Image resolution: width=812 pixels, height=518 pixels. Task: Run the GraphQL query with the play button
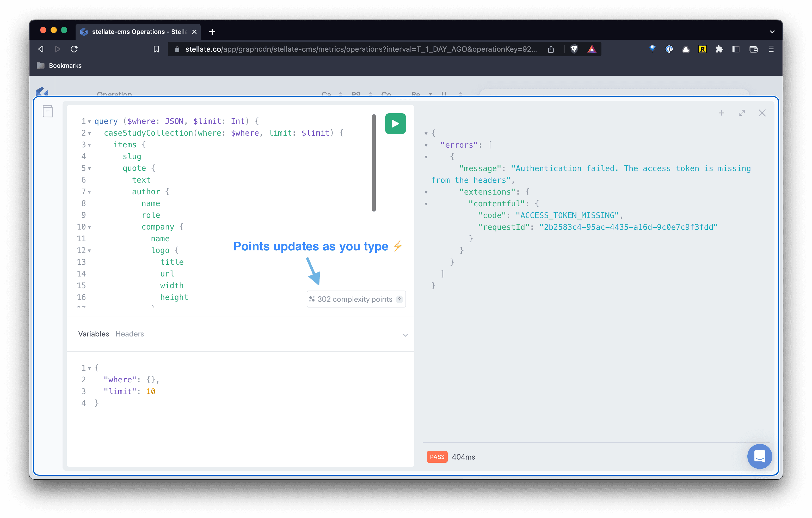pos(395,124)
